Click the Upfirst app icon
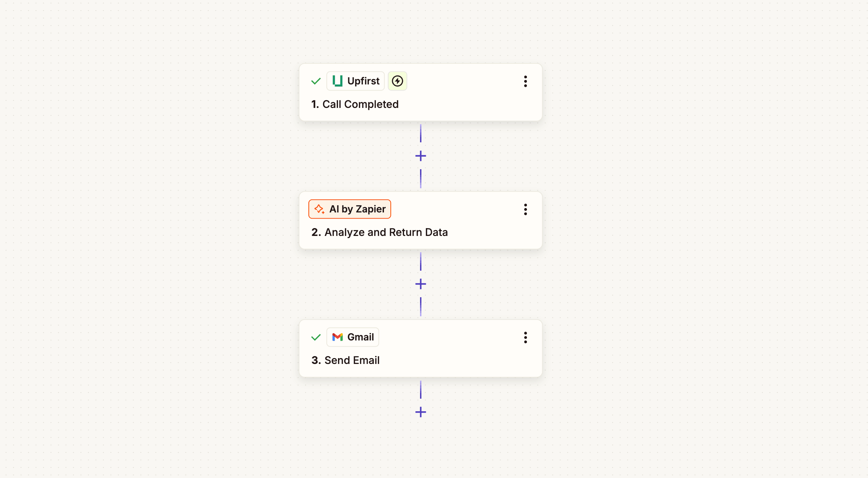This screenshot has height=478, width=868. (337, 81)
